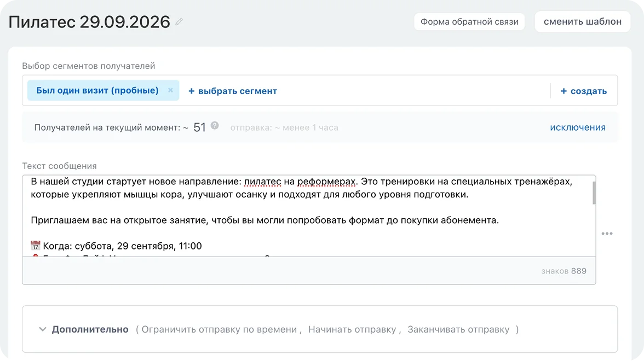This screenshot has width=644, height=361.
Task: Click the question mark help icon near 51
Action: 215,126
